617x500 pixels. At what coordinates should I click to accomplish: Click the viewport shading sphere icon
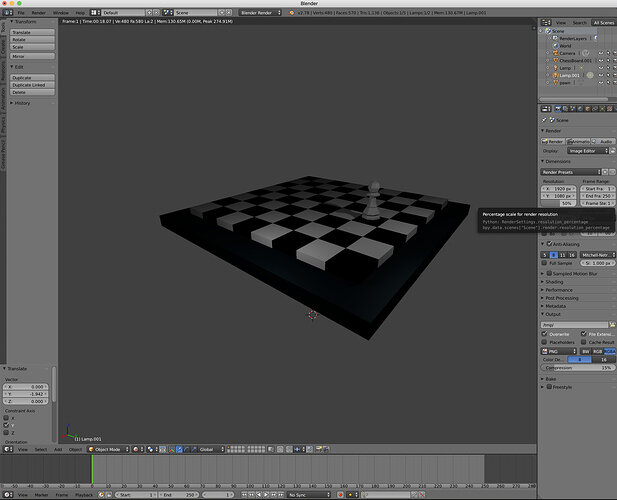pos(136,449)
